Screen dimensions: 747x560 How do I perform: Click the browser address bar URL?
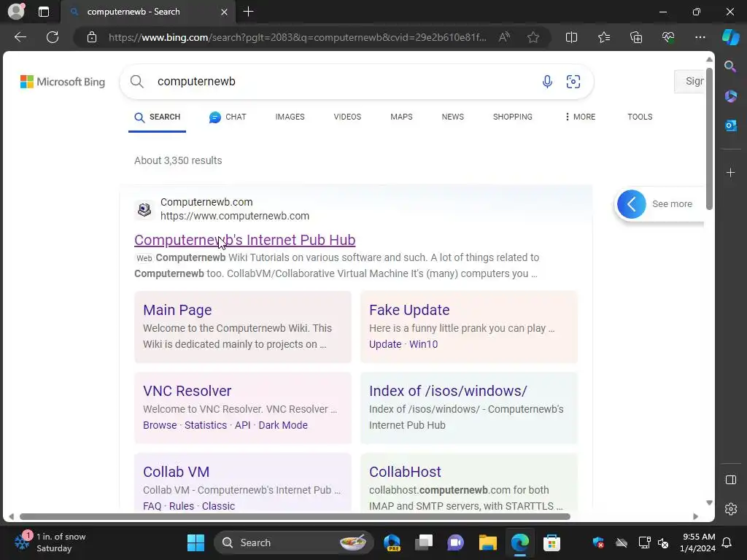pos(298,37)
